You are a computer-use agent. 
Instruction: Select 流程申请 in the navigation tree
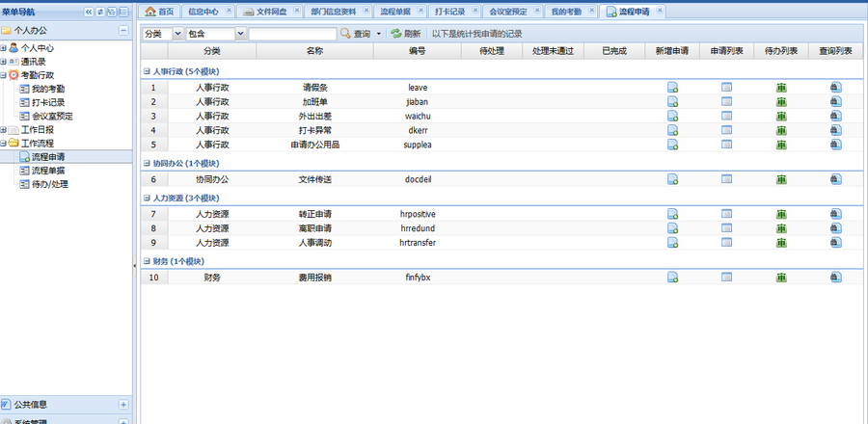click(48, 157)
